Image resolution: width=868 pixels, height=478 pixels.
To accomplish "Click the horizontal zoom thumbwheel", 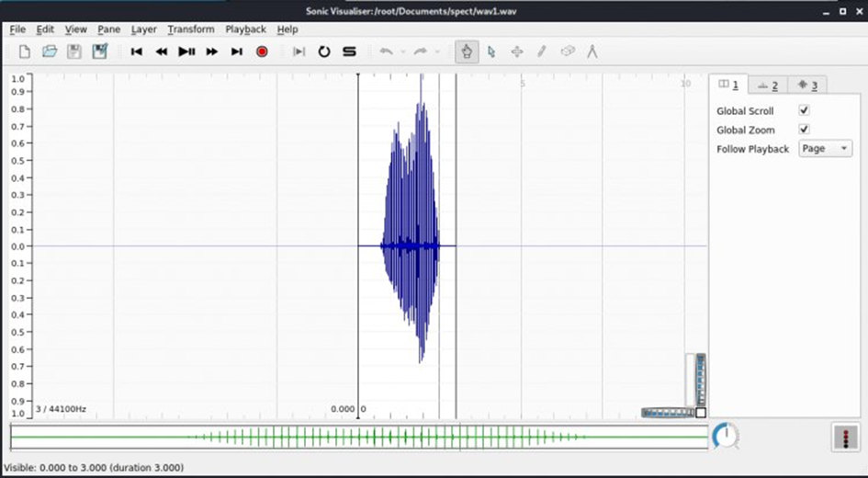I will point(668,413).
